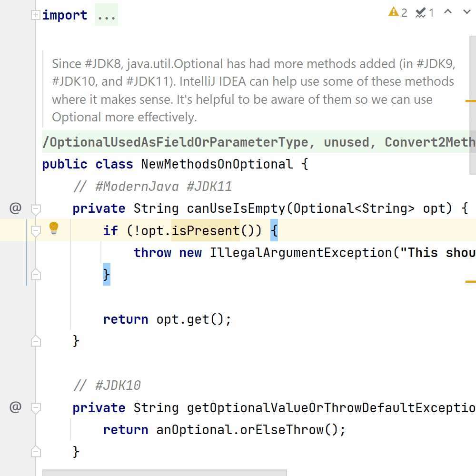Screen dimensions: 476x476
Task: Click the folded import ellipsis placeholder
Action: 107,15
